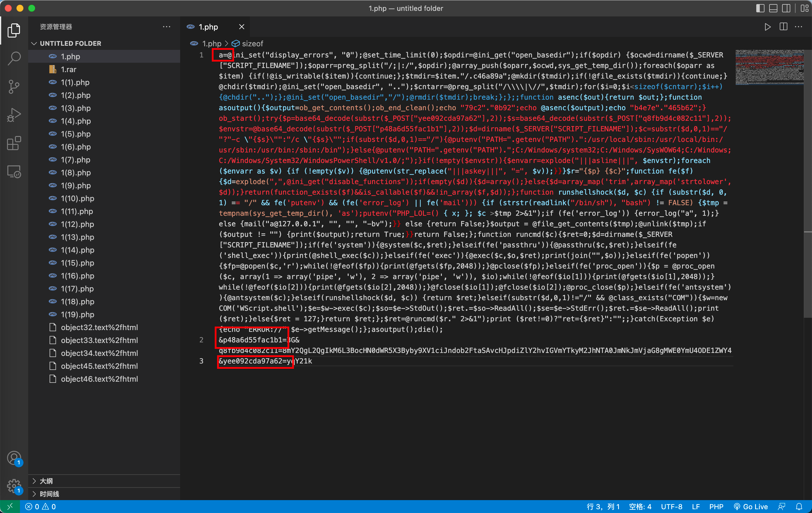Change file encoding UTF-8
The height and width of the screenshot is (513, 812).
tap(671, 506)
